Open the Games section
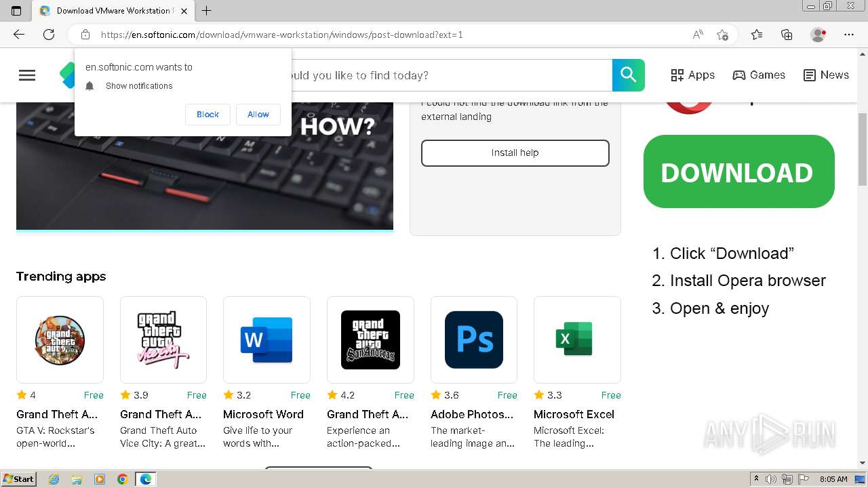The width and height of the screenshot is (868, 488). coord(759,75)
